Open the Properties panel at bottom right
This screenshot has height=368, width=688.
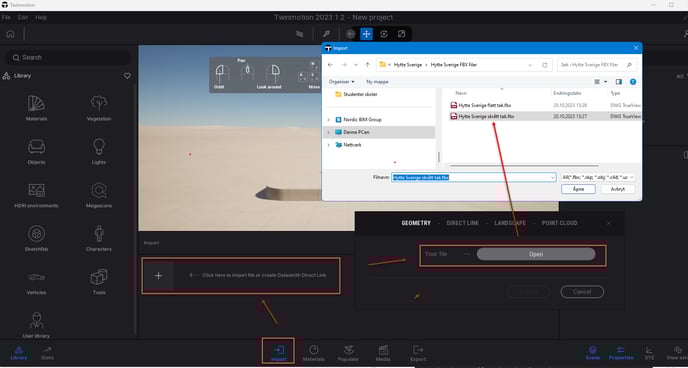pos(620,353)
